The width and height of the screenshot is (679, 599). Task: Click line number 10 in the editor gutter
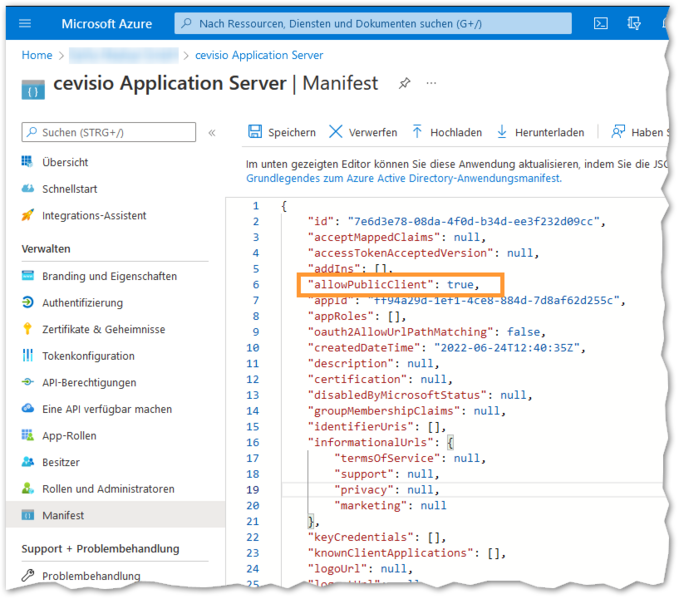(252, 348)
